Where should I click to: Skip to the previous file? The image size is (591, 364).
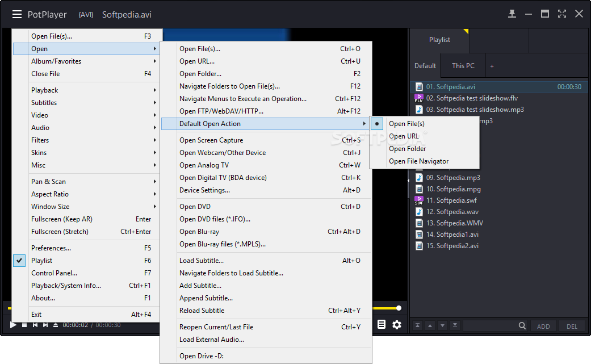(35, 325)
